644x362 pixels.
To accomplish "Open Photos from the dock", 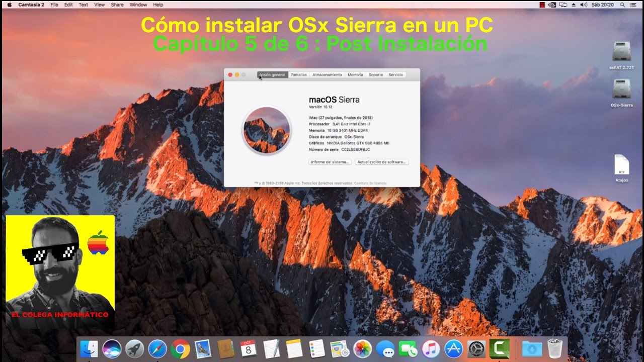I will 362,349.
